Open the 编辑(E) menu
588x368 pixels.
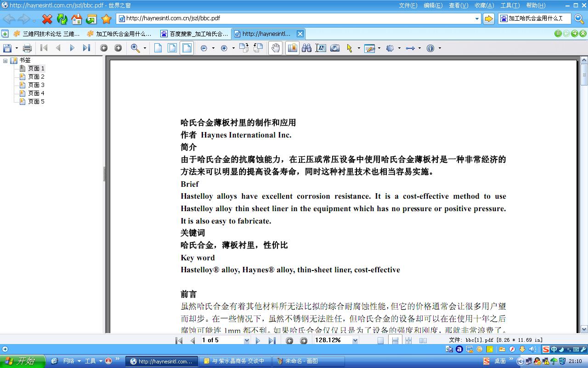[433, 5]
